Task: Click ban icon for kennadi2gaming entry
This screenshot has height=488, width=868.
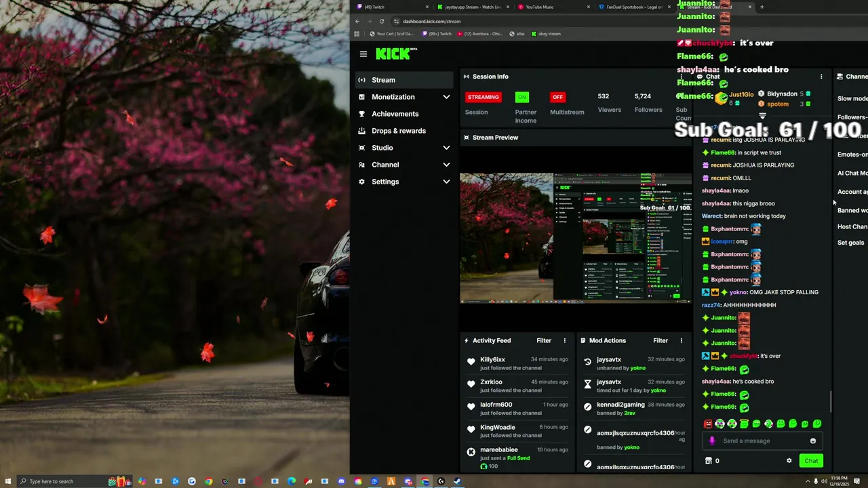Action: click(x=588, y=407)
